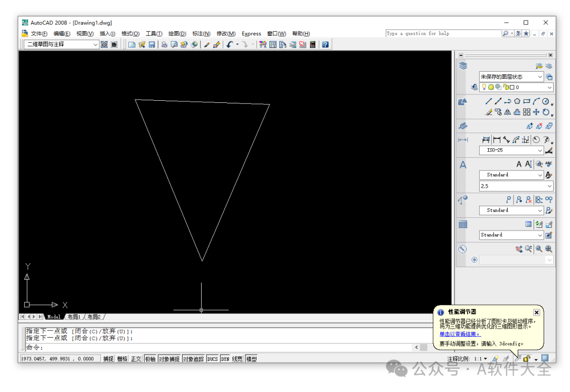The height and width of the screenshot is (392, 570).
Task: Select the Line draw tool in dashboard
Action: (488, 101)
